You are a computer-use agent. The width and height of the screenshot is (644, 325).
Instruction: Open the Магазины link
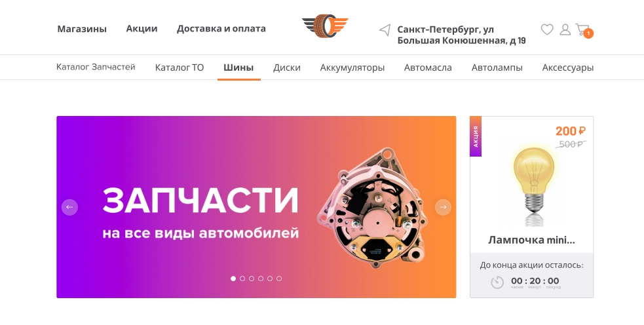pos(82,29)
